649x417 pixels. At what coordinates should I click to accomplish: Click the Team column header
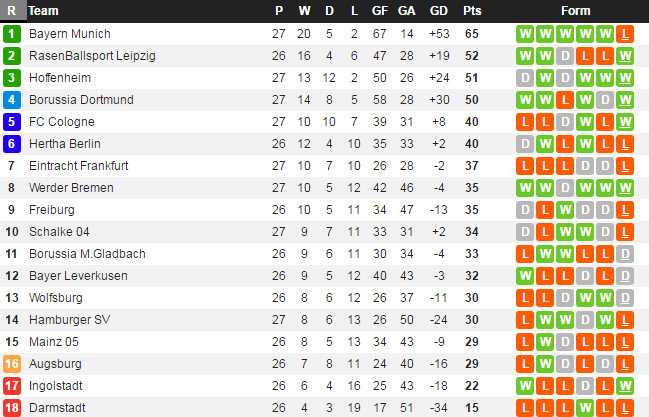[44, 10]
